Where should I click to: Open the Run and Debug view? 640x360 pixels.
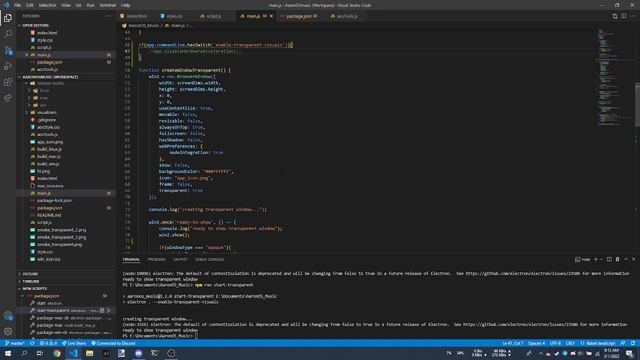[8, 66]
